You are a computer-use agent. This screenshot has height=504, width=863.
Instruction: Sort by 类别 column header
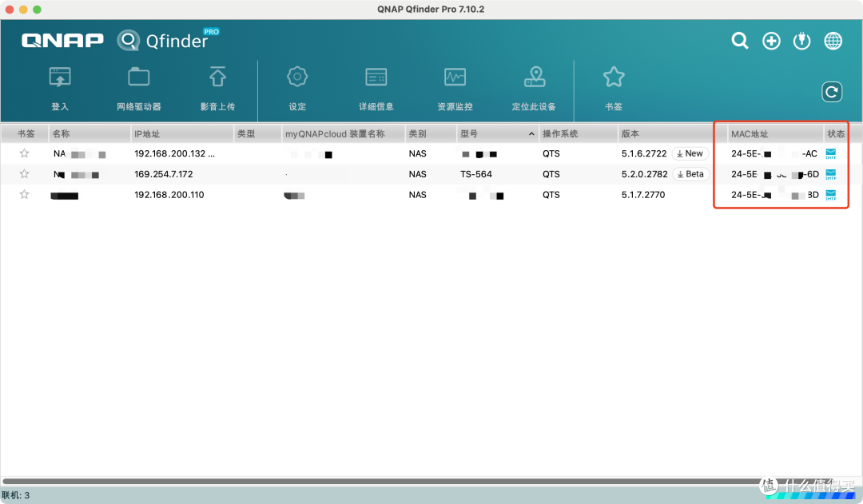[431, 133]
